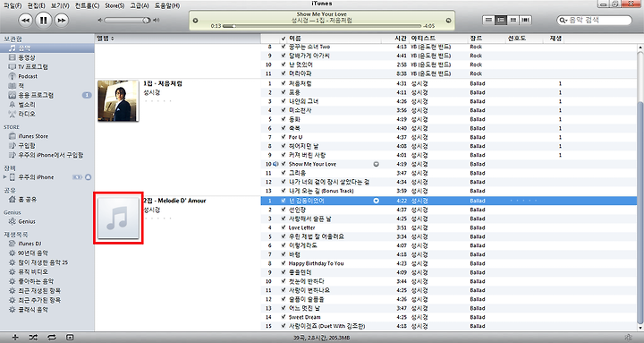Click the volume slider knob
The width and height of the screenshot is (644, 343).
(x=146, y=21)
